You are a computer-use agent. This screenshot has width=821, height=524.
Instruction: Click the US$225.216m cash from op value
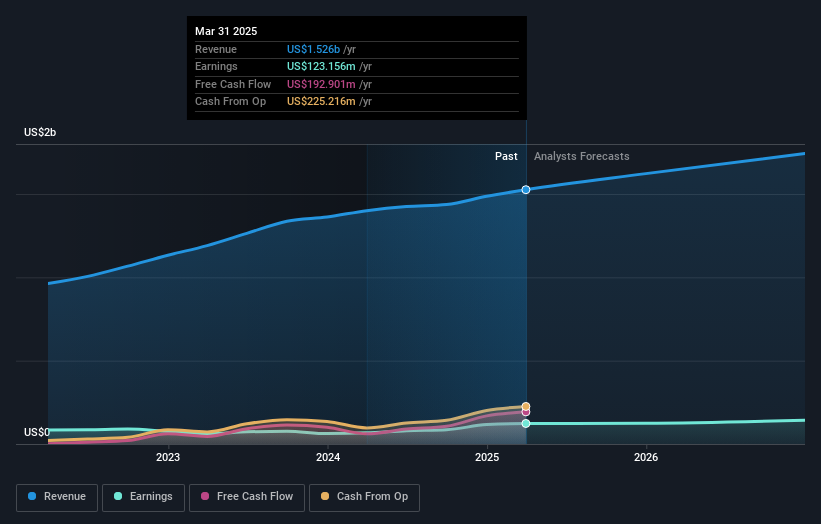pos(321,102)
